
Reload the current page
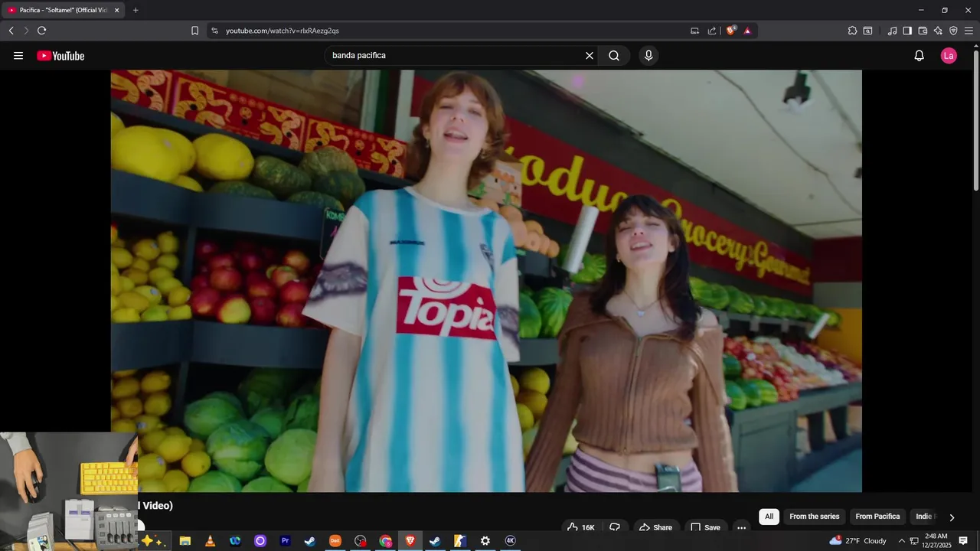[41, 31]
